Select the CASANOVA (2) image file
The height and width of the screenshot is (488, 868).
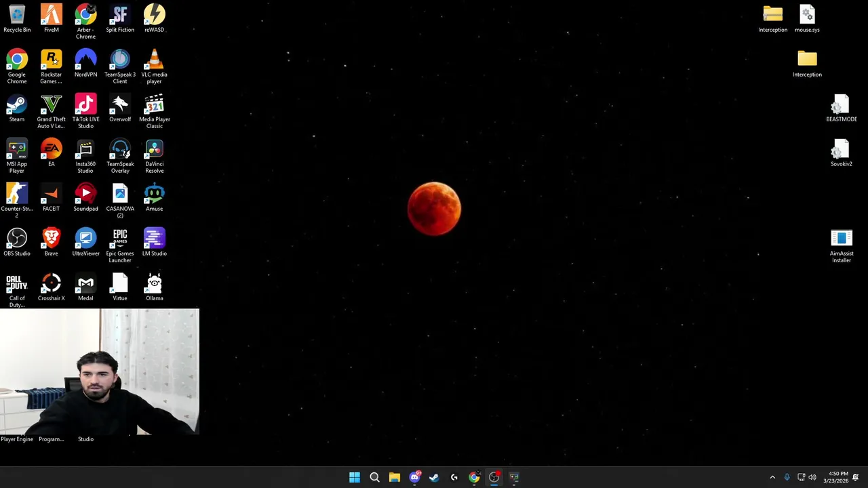tap(120, 201)
